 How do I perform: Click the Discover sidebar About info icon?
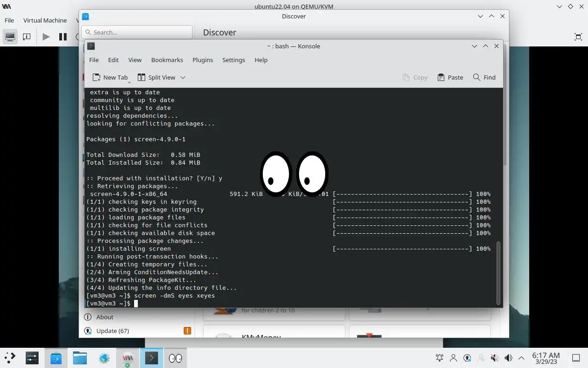[x=88, y=317]
